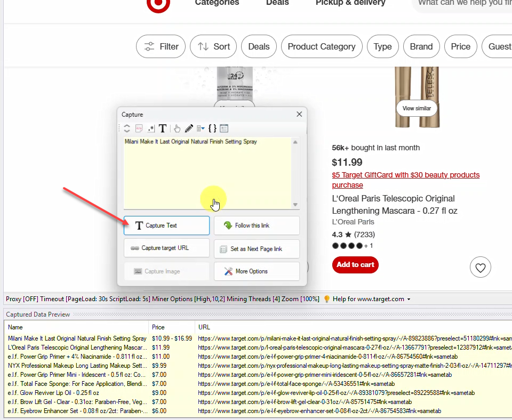
Task: Open the Categories menu
Action: (217, 3)
